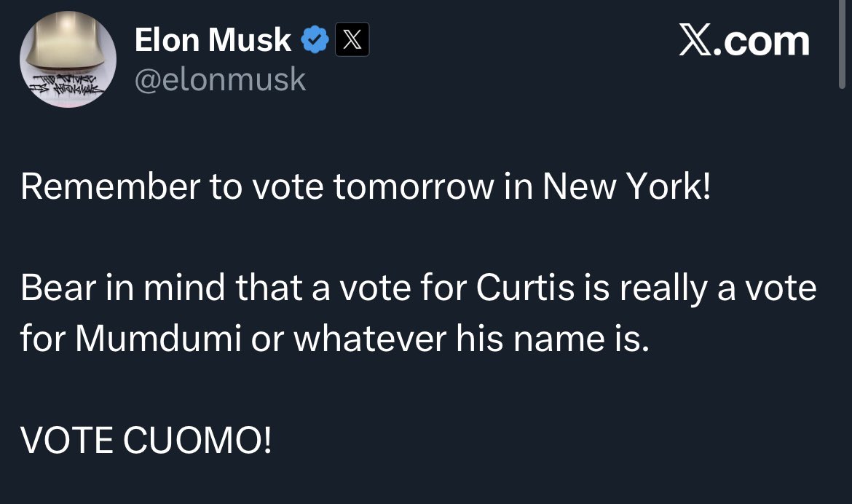Click the blue verified checkmark badge
The width and height of the screenshot is (852, 504).
tap(315, 41)
